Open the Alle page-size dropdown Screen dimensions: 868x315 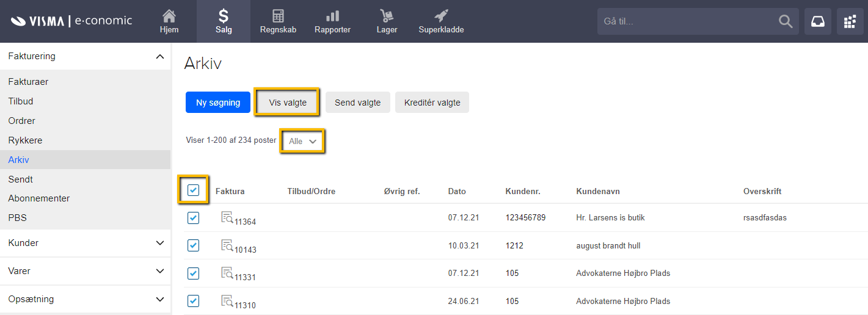(x=303, y=141)
